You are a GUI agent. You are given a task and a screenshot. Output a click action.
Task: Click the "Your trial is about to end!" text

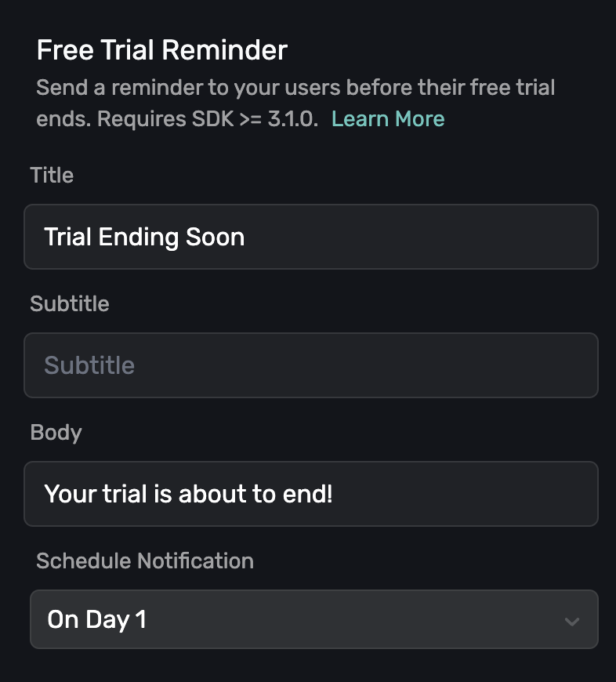pos(189,494)
